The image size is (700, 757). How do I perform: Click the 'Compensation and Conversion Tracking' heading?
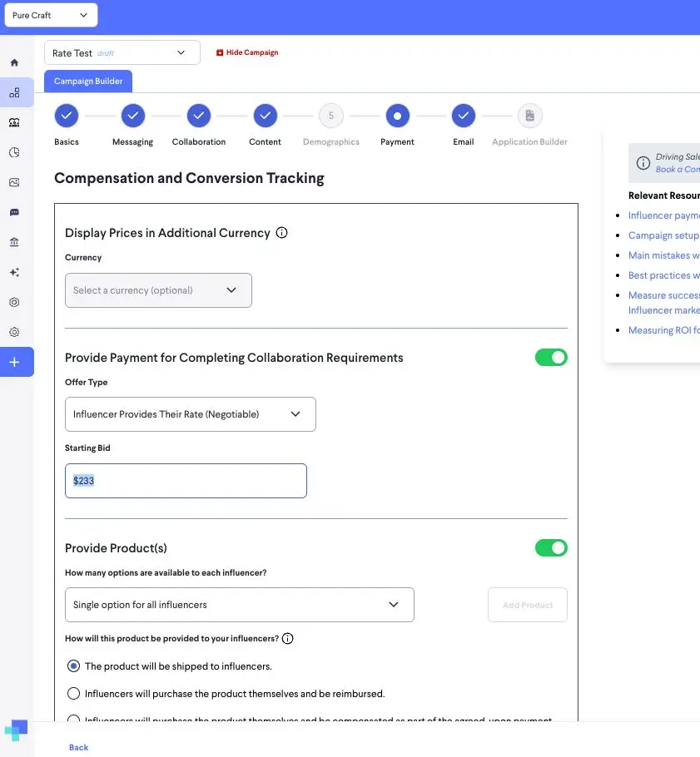[x=190, y=178]
